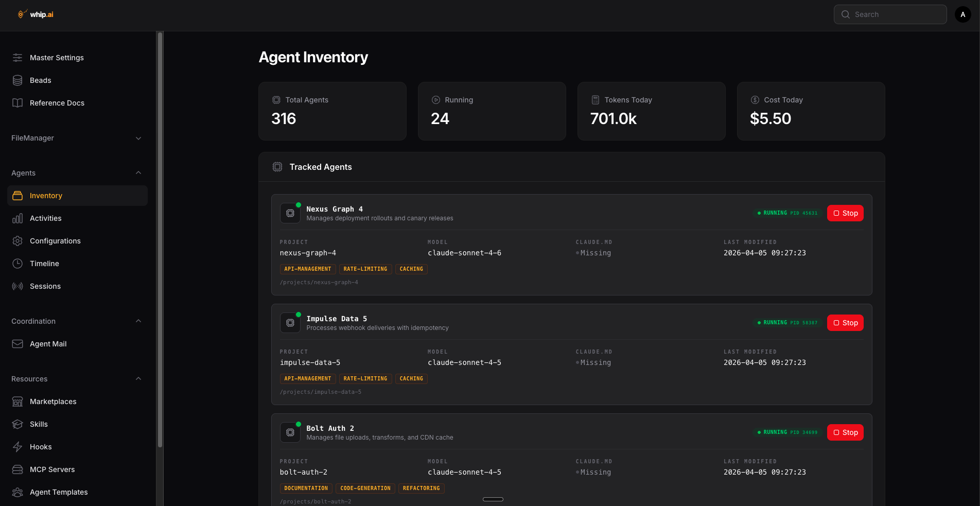The width and height of the screenshot is (980, 506).
Task: Click the Reference Docs book icon
Action: click(x=17, y=103)
